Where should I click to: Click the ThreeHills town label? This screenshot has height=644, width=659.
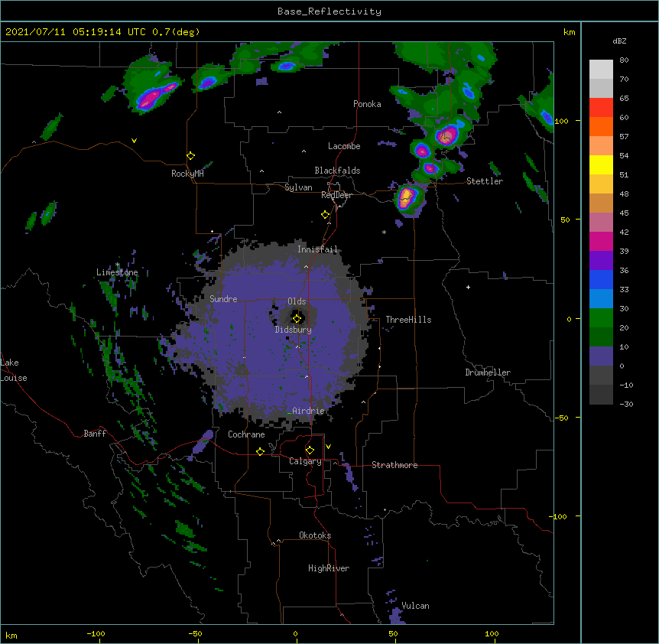(x=408, y=320)
